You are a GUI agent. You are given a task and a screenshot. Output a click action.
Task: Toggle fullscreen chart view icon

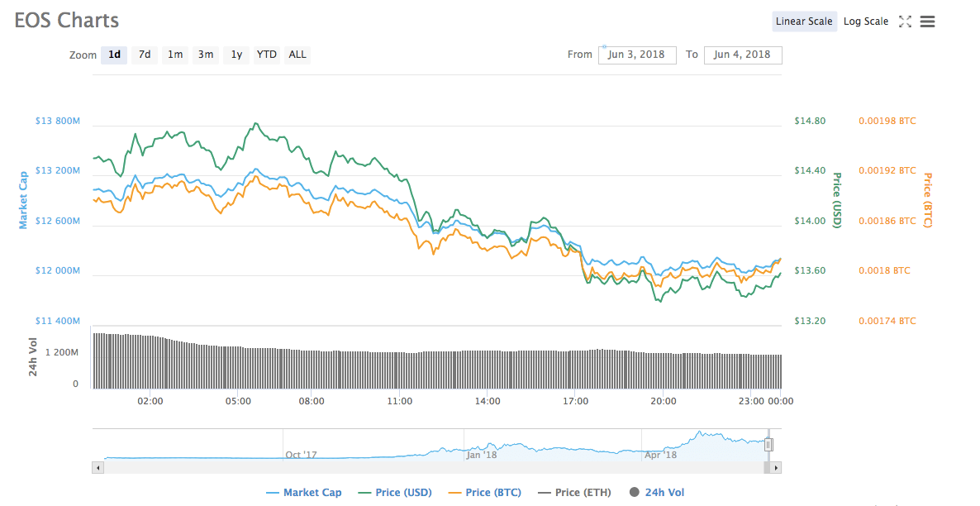[x=904, y=21]
